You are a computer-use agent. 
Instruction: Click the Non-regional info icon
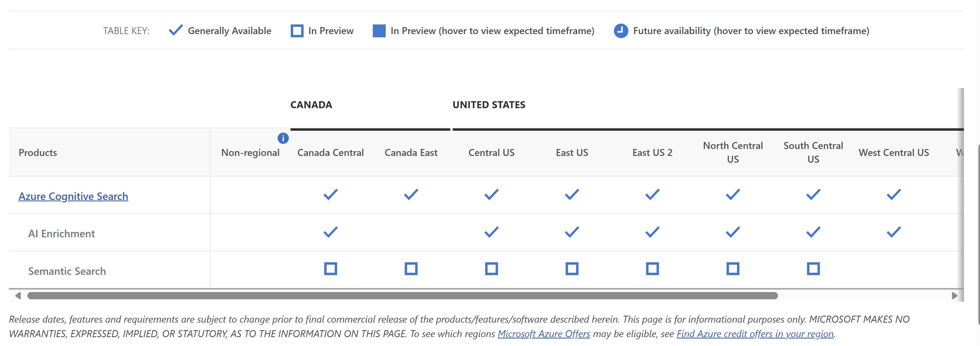283,138
